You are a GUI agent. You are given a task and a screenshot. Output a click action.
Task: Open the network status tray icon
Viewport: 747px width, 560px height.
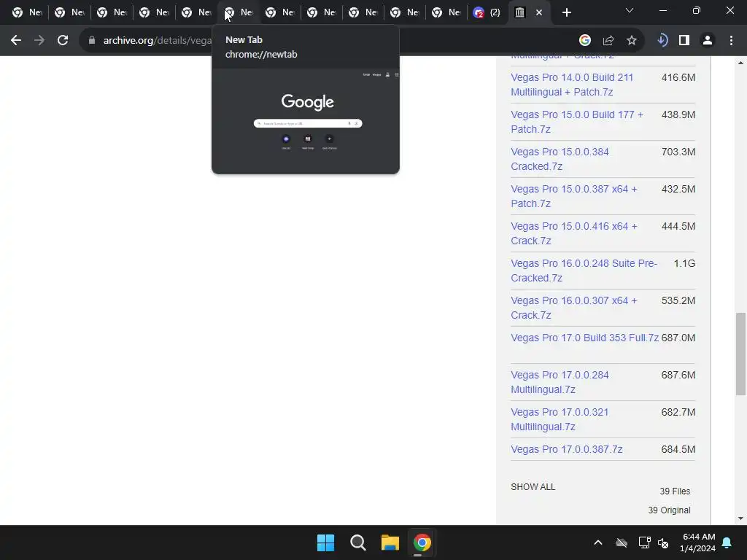(645, 542)
